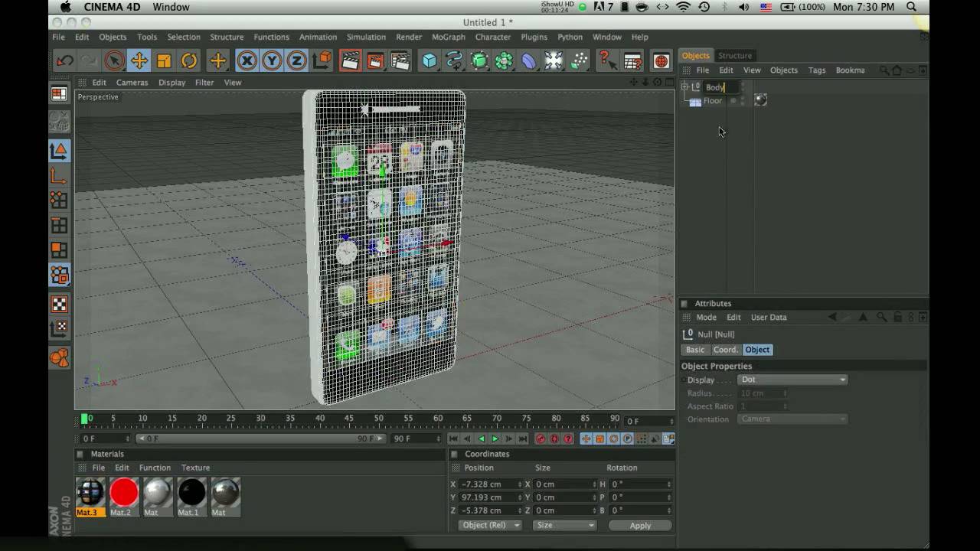Switch to Points mode in left sidebar
Viewport: 980px width, 551px height.
click(59, 201)
